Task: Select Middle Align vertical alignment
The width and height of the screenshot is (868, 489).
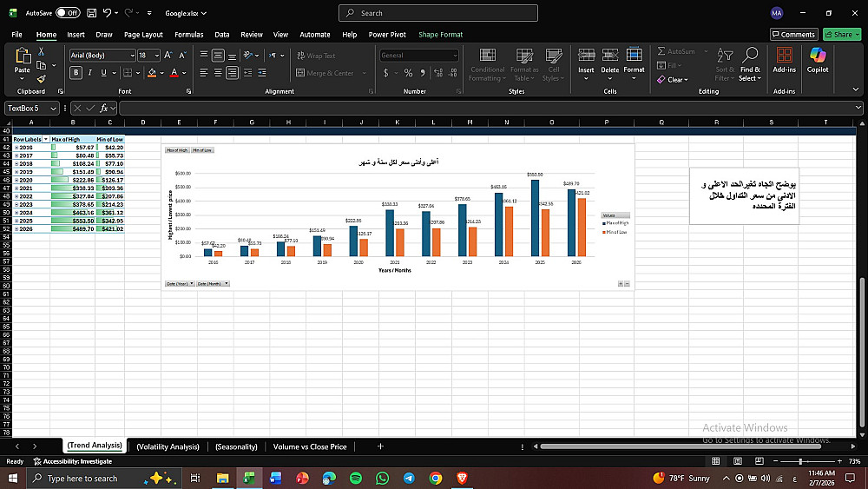Action: pyautogui.click(x=218, y=56)
